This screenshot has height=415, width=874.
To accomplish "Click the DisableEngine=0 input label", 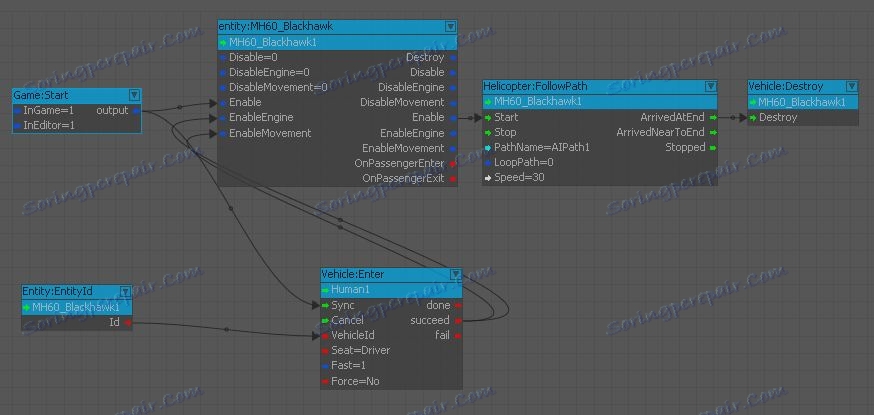I will [x=269, y=72].
